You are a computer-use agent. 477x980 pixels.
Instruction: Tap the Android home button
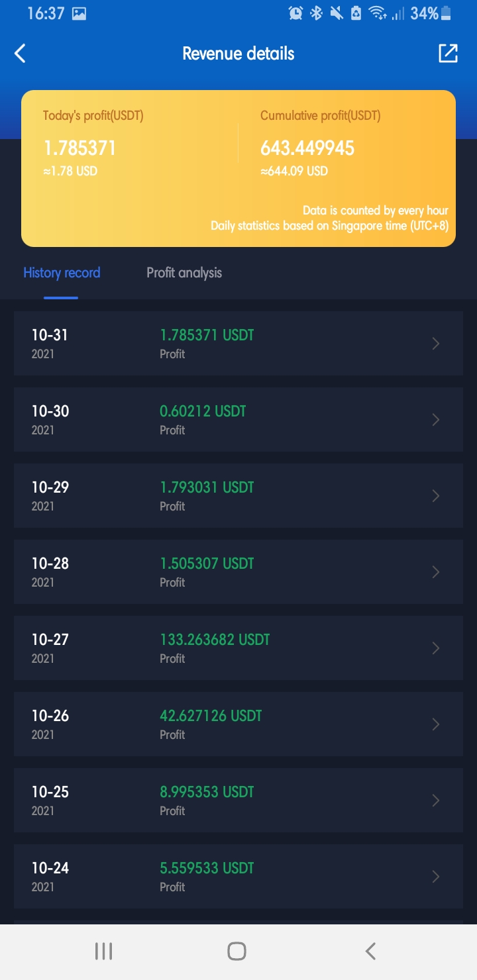(237, 952)
